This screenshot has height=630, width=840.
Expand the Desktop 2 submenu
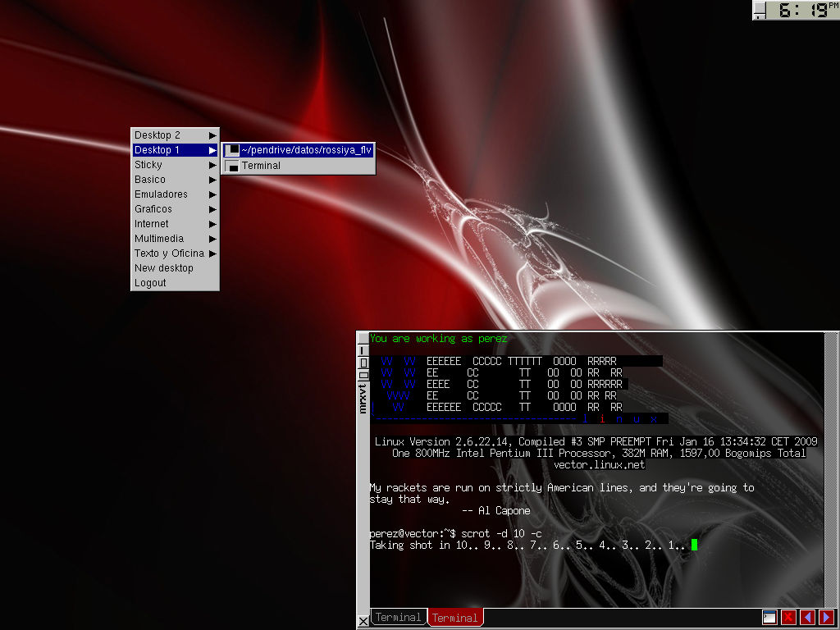point(176,135)
